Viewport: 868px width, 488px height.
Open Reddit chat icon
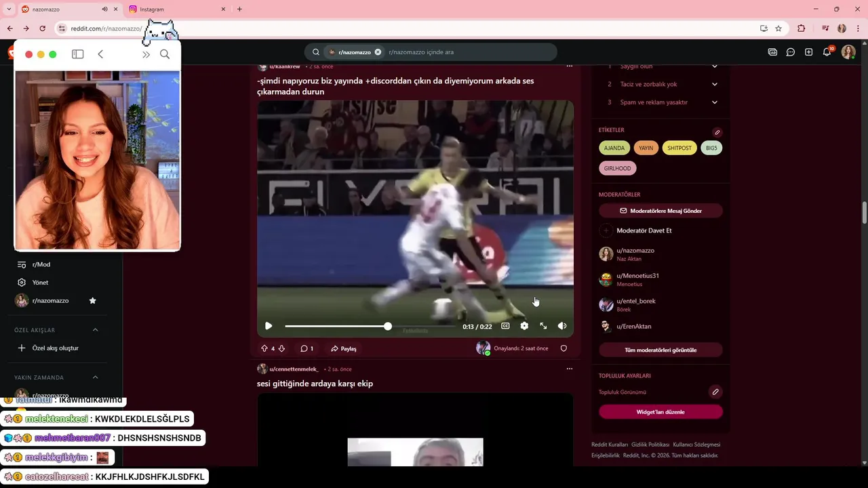pyautogui.click(x=791, y=52)
